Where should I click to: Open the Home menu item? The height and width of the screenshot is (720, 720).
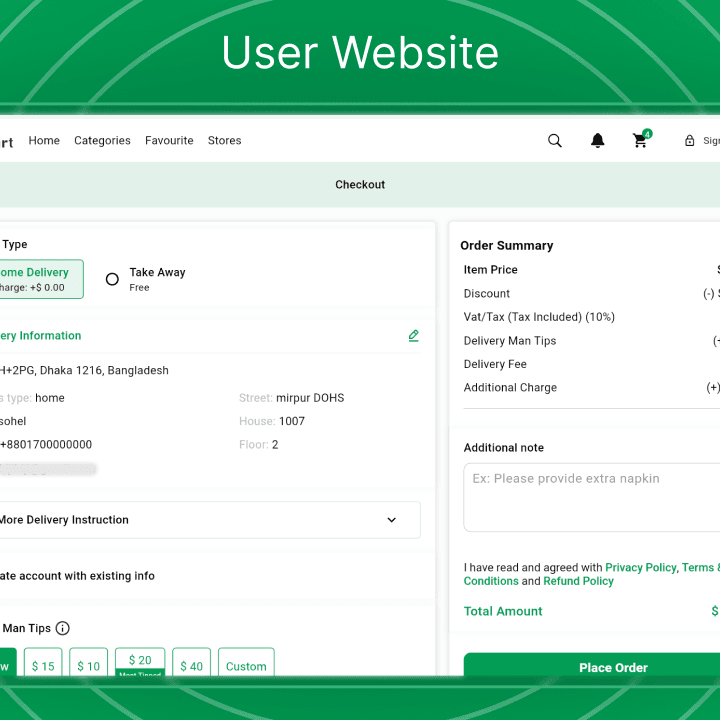click(x=44, y=141)
